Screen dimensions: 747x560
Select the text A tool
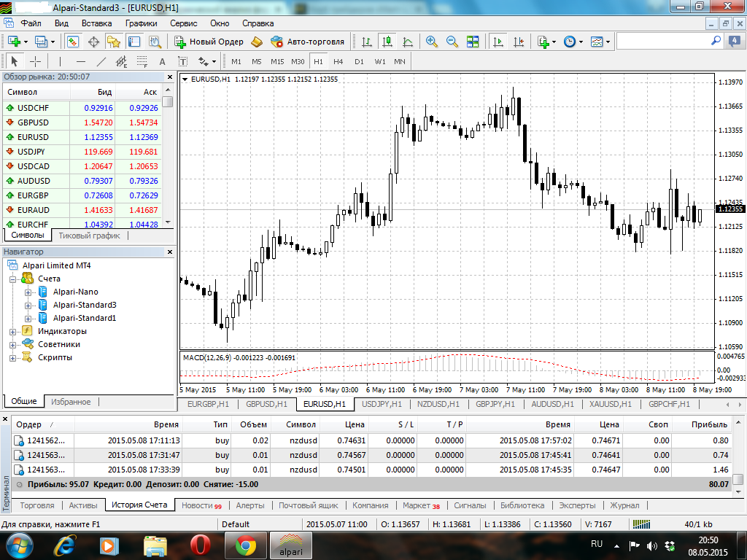(x=163, y=61)
